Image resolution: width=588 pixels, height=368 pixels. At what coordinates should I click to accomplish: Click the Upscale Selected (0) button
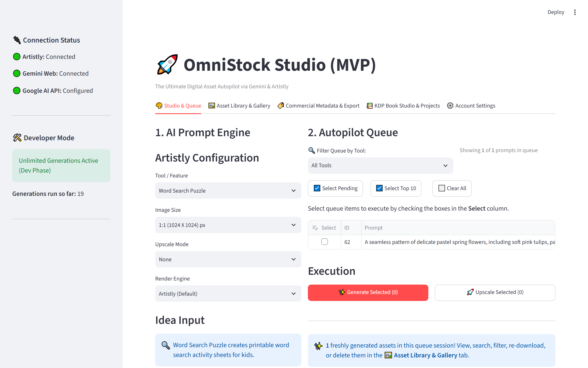[x=495, y=293]
